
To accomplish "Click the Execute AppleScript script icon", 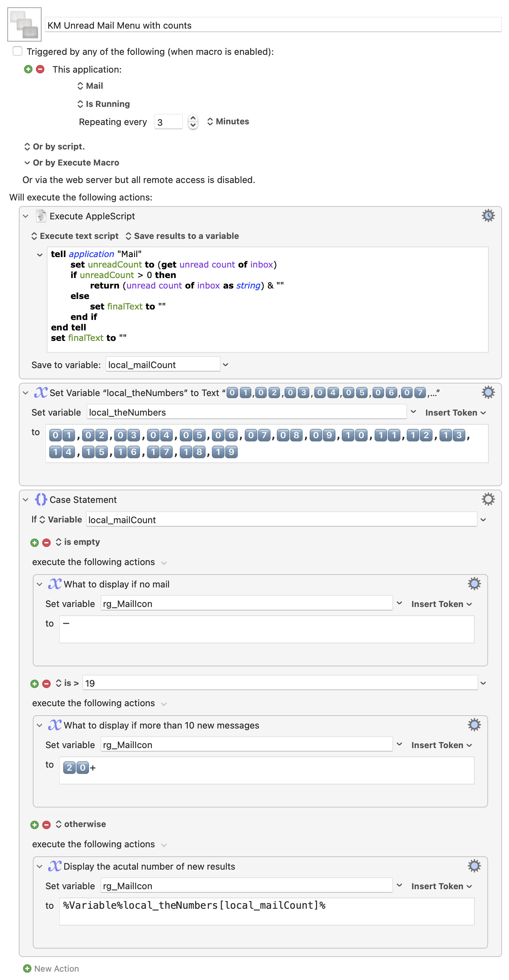I will tap(41, 216).
